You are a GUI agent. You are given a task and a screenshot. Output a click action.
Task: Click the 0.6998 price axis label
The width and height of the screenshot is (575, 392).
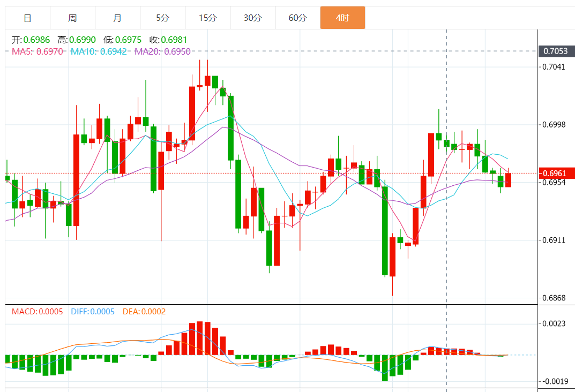coord(554,125)
